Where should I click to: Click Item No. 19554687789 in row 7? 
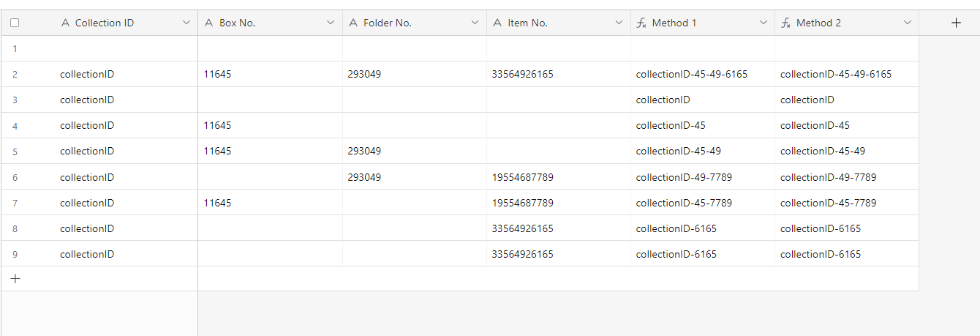(523, 203)
